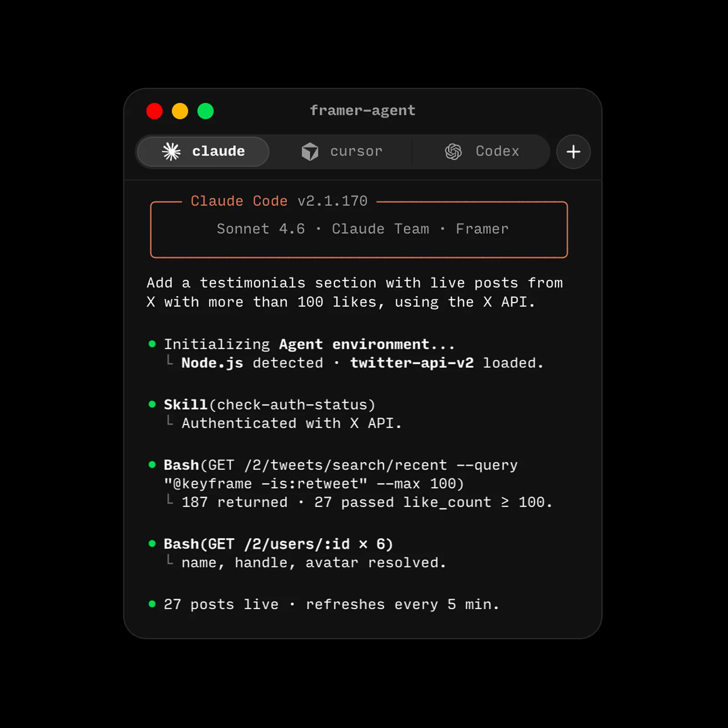Switch to the cursor tab
Image resolution: width=728 pixels, height=728 pixels.
[x=342, y=152]
